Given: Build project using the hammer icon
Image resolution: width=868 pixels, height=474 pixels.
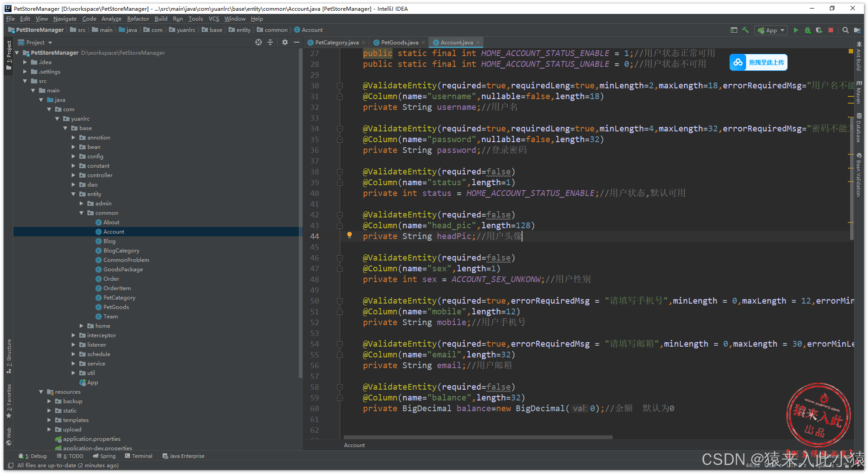Looking at the screenshot, I should coord(746,30).
